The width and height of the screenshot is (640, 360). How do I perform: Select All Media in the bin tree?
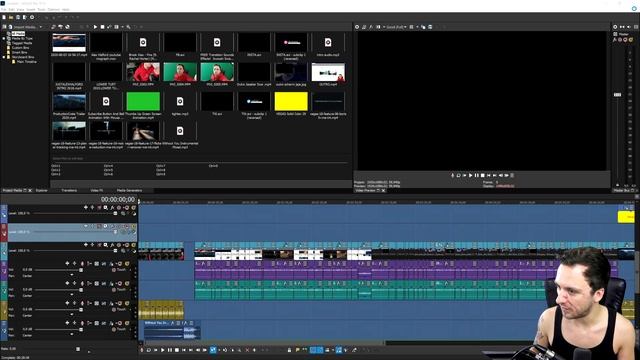[18, 33]
